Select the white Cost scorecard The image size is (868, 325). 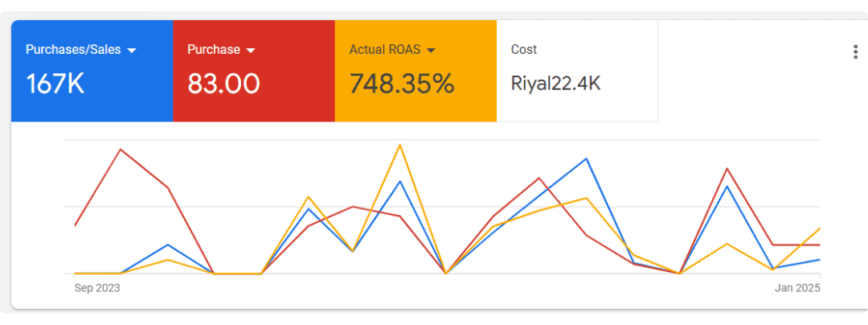[x=577, y=71]
